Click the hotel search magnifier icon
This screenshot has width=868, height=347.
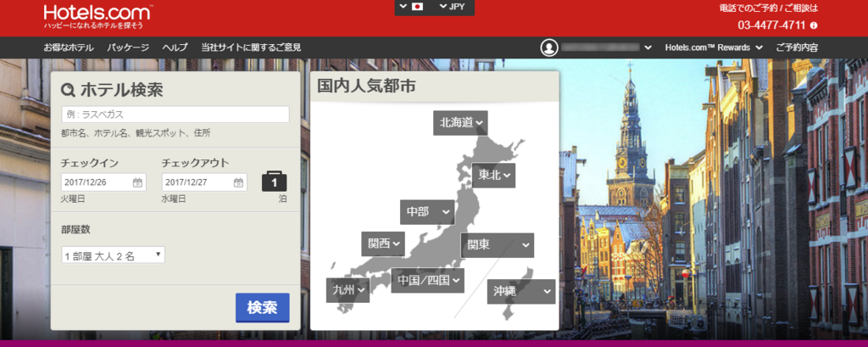point(68,90)
